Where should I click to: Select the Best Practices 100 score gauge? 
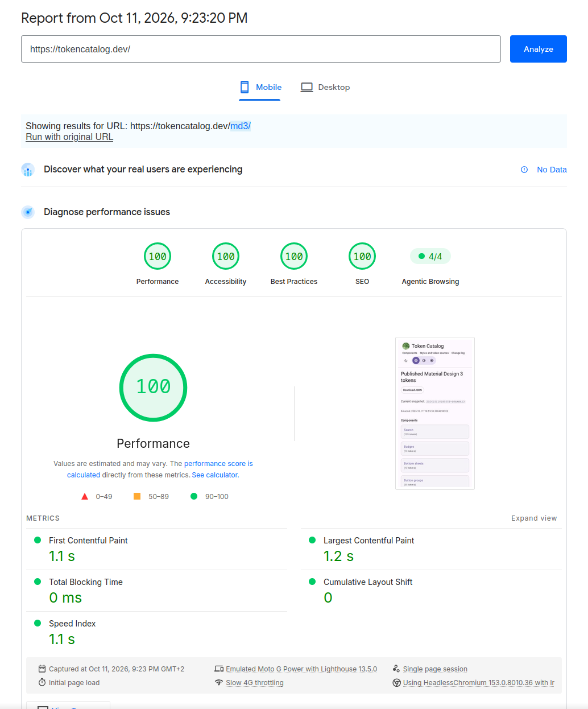(x=294, y=257)
